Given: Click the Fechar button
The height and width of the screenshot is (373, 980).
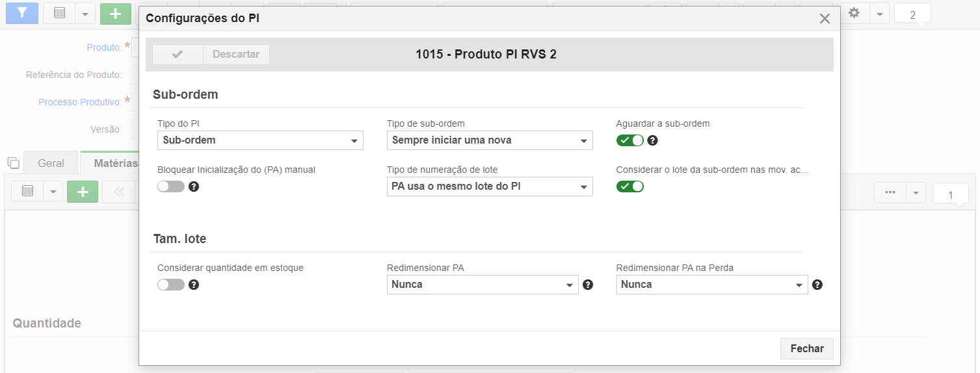Looking at the screenshot, I should 807,348.
